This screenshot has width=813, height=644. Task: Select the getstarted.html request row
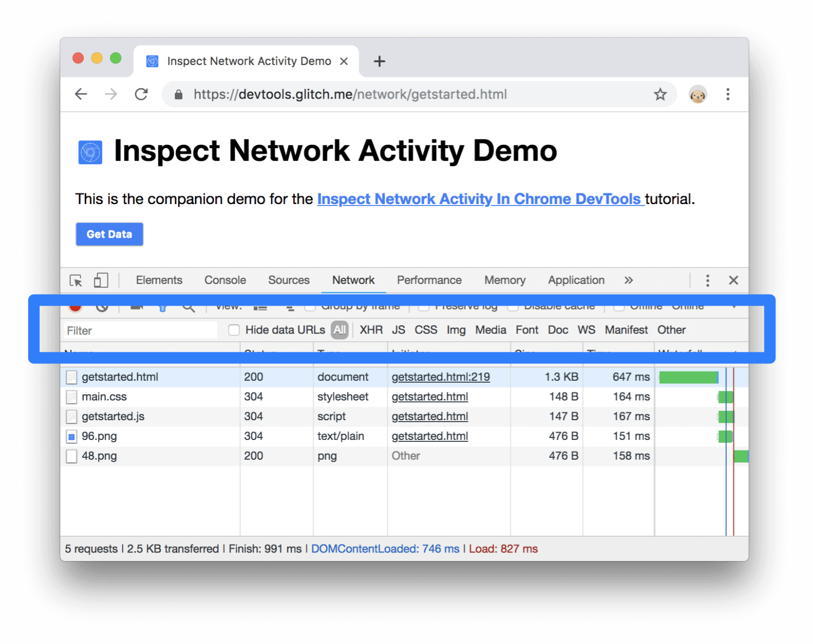coord(404,377)
